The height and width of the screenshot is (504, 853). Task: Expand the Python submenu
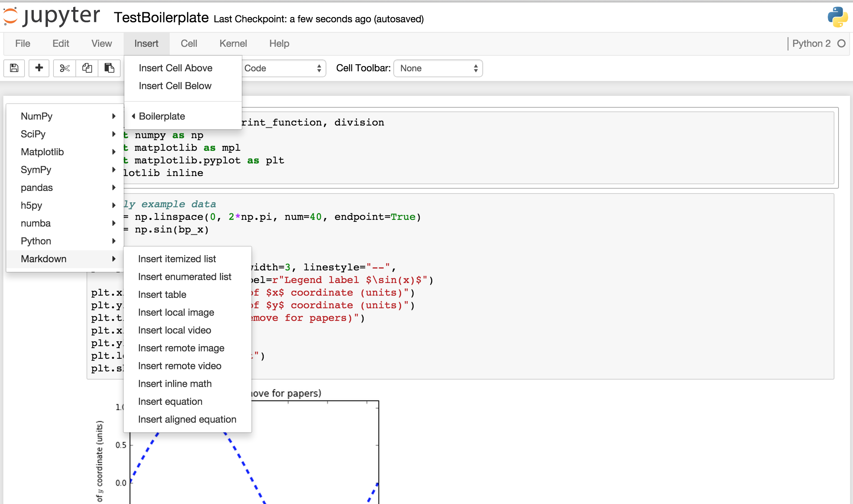click(x=65, y=241)
